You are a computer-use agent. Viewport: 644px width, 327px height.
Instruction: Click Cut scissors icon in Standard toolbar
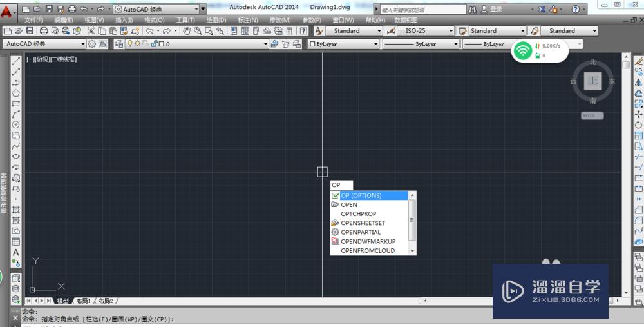point(91,31)
